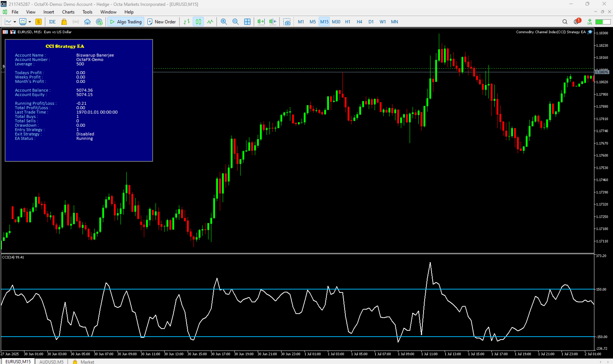Tile chart windows with grid icon
Viewport: 613px width, 364px height.
[x=247, y=22]
